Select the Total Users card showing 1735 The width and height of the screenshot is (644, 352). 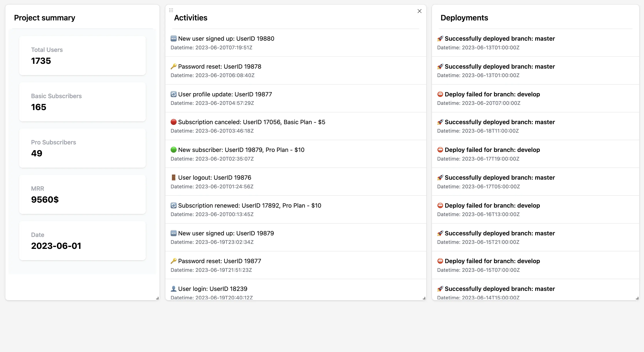82,56
